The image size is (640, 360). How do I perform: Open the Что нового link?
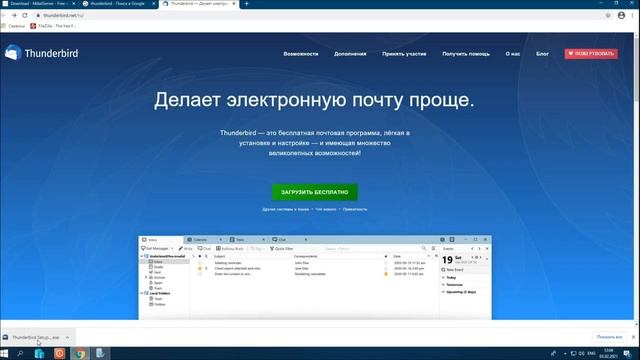point(326,209)
